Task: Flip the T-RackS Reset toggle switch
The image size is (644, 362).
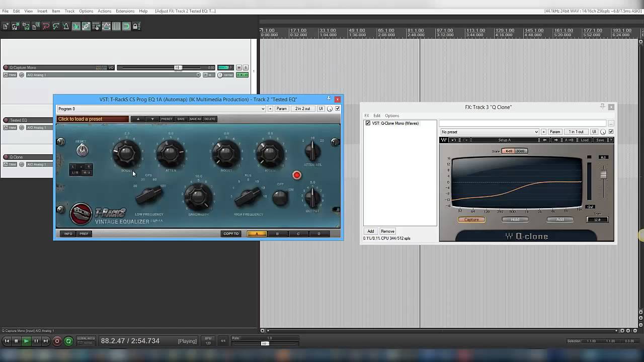Action: tap(82, 150)
